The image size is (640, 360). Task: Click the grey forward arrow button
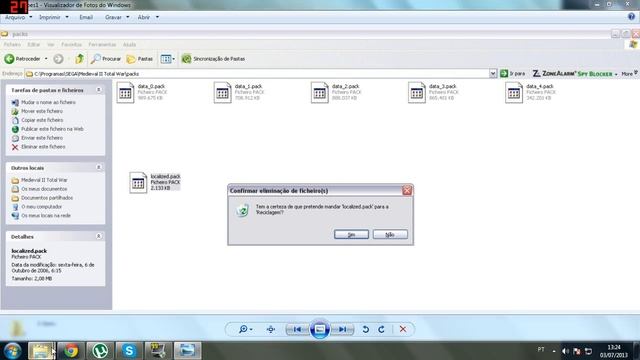point(58,59)
